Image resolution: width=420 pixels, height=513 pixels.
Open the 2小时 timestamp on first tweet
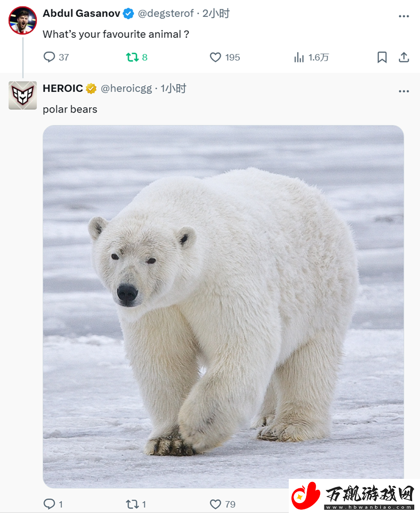tap(216, 14)
